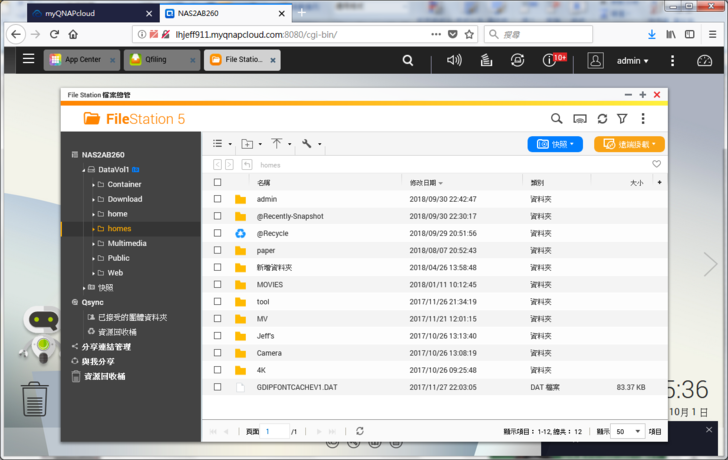Open the volume control speaker icon

454,60
